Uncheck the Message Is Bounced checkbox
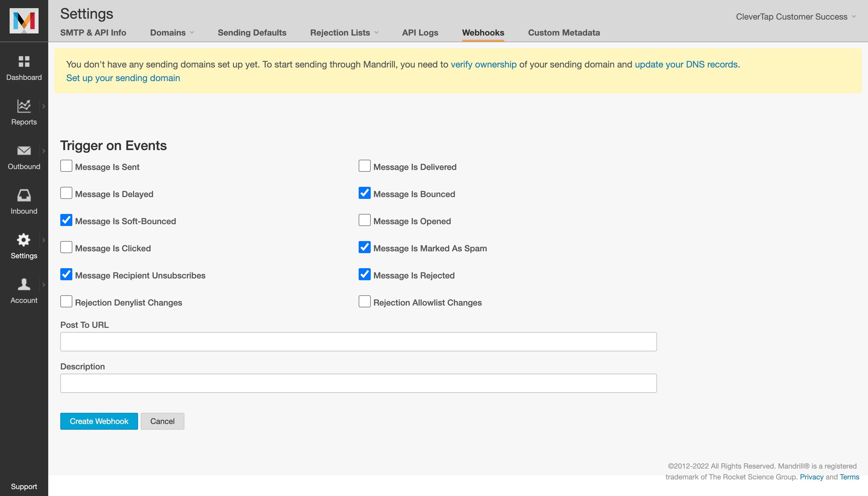868x496 pixels. tap(364, 193)
